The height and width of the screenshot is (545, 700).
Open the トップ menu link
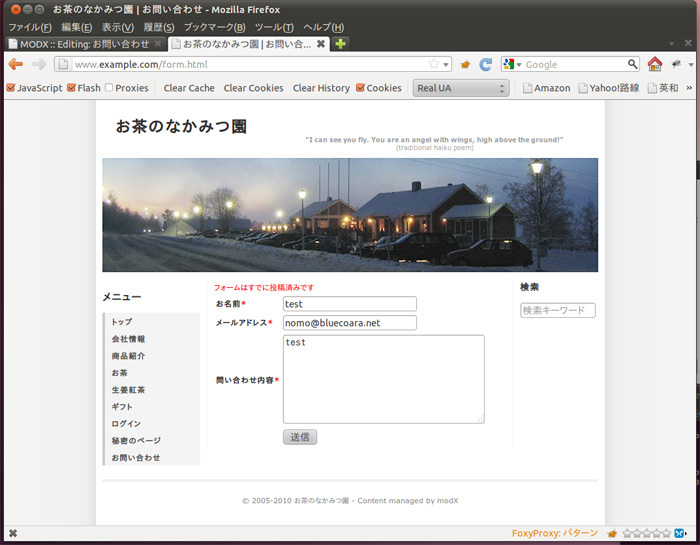(x=122, y=321)
